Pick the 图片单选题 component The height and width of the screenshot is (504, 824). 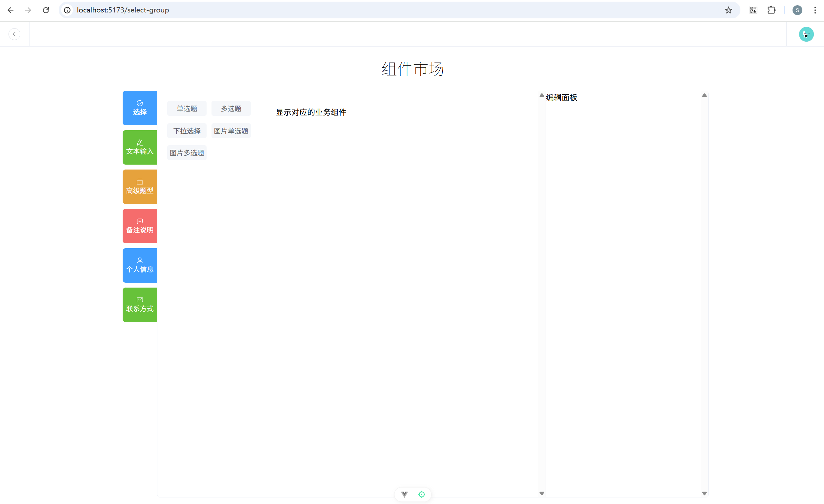(x=231, y=131)
